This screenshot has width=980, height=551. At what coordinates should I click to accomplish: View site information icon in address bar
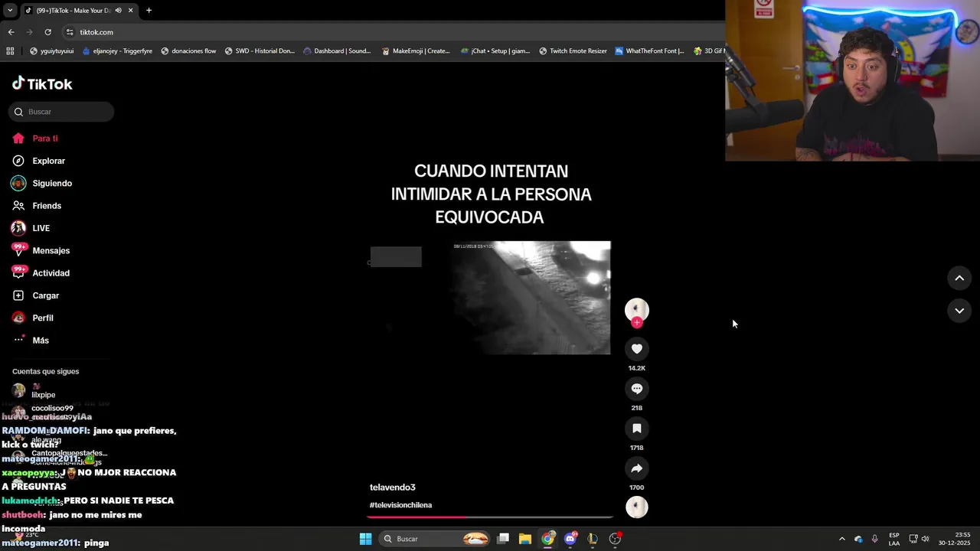coord(70,32)
